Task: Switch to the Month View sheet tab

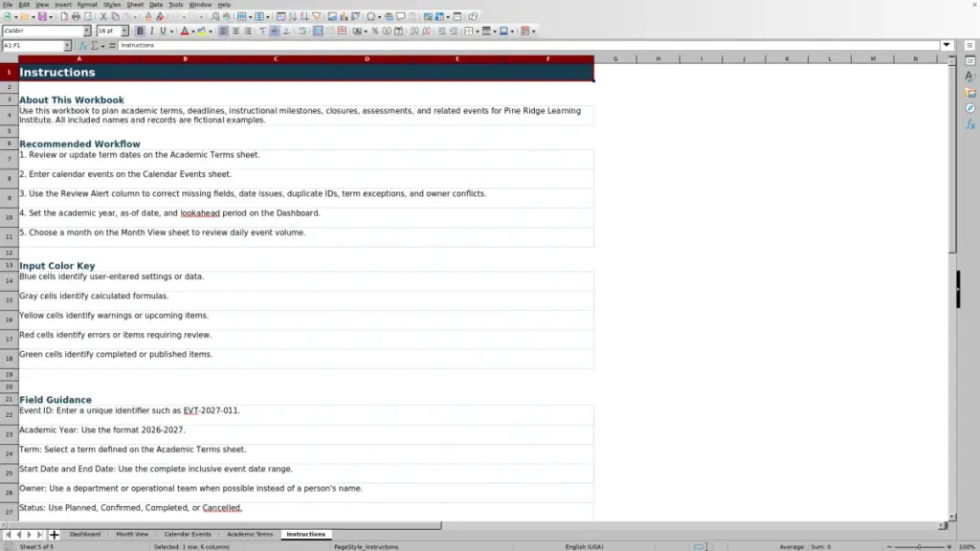Action: point(132,534)
